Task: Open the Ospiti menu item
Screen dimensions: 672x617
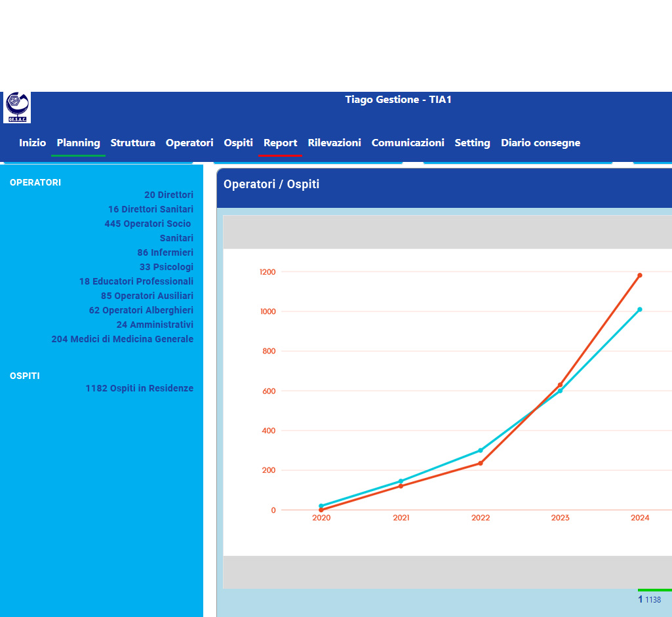Action: (x=238, y=143)
